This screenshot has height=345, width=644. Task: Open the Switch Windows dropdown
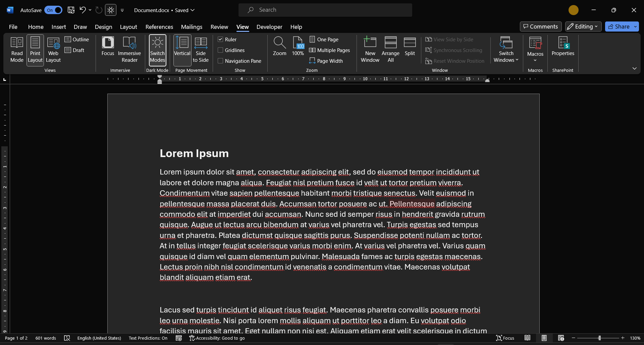(506, 50)
